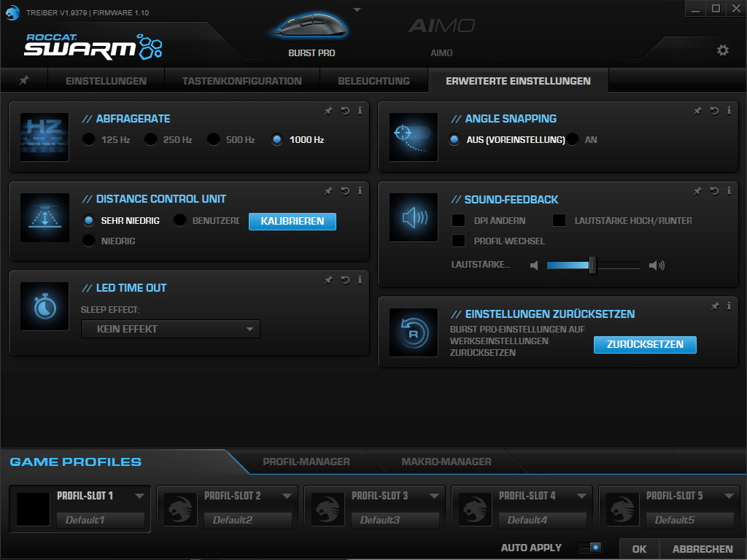
Task: Show info for Einstellungen Zurücksetzen
Action: 729,306
